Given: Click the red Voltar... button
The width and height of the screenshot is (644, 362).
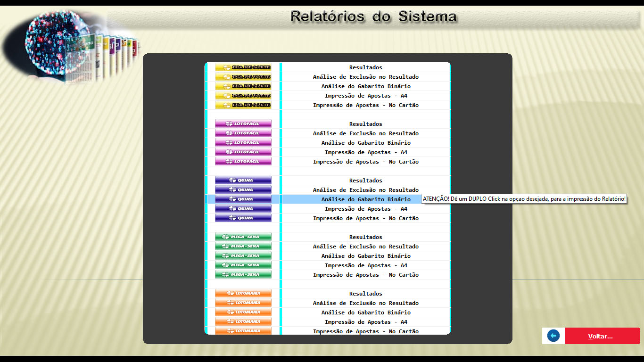Looking at the screenshot, I should 603,336.
